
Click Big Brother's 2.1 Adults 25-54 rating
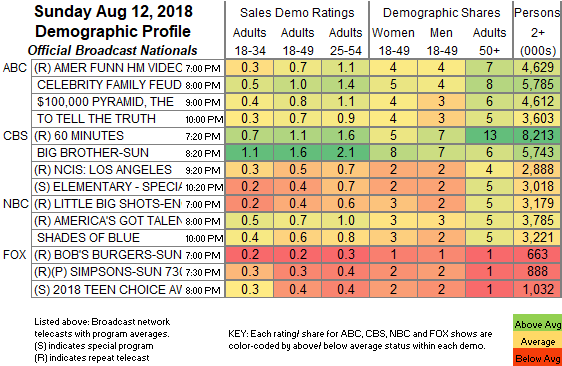click(346, 152)
